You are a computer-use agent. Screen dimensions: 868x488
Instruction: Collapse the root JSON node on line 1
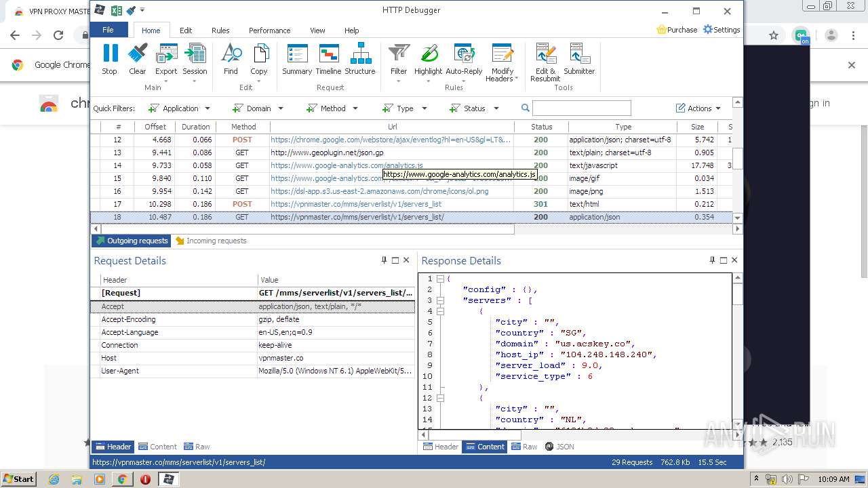point(440,279)
